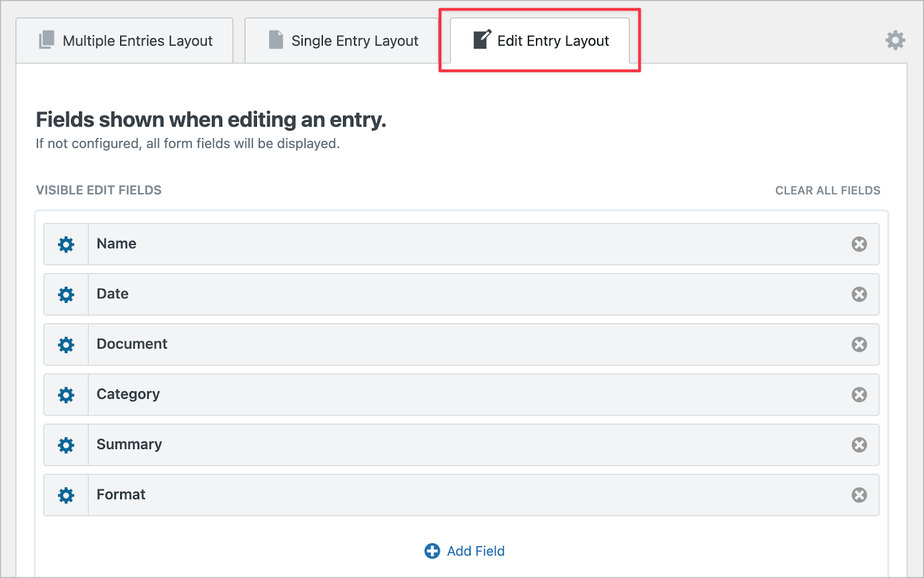Remove the Name field
924x578 pixels.
(859, 244)
